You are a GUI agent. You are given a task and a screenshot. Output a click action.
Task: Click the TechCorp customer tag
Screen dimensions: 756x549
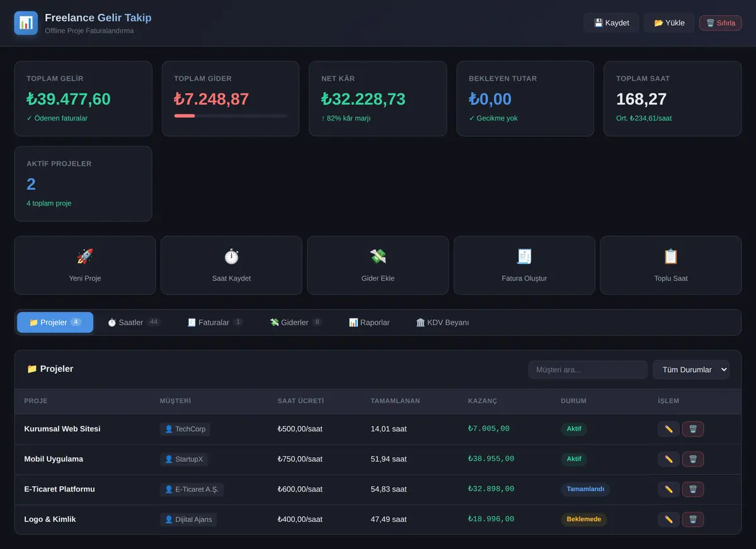(x=185, y=429)
